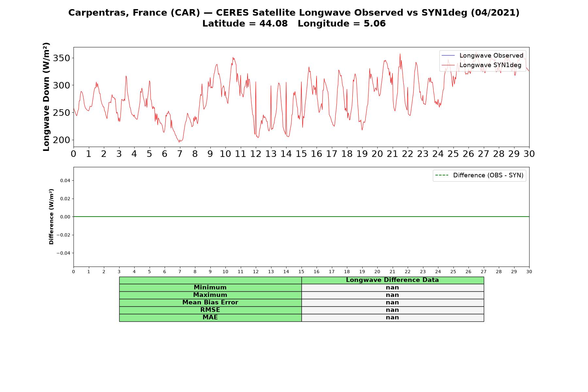
Task: Select the Maximum row label in table
Action: (210, 295)
